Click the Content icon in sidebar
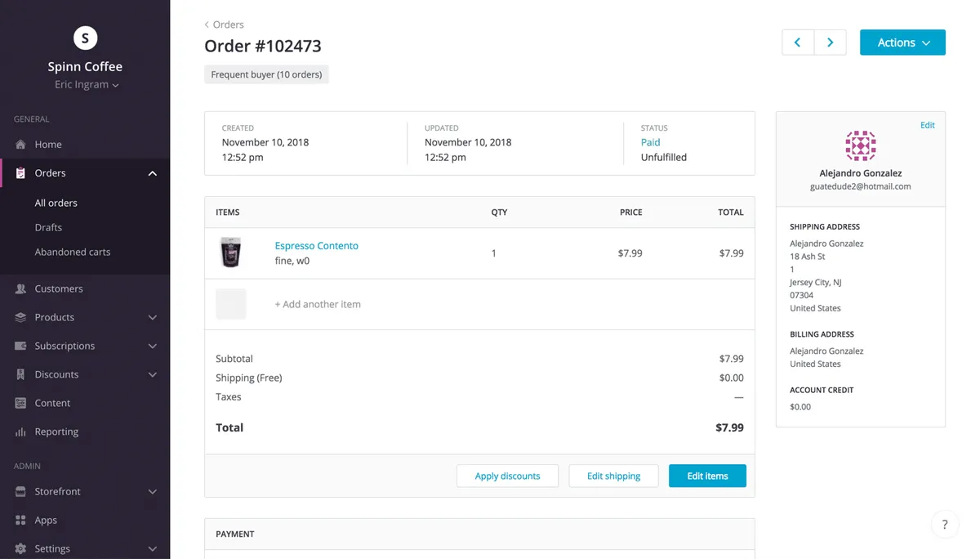The image size is (980, 559). (20, 403)
